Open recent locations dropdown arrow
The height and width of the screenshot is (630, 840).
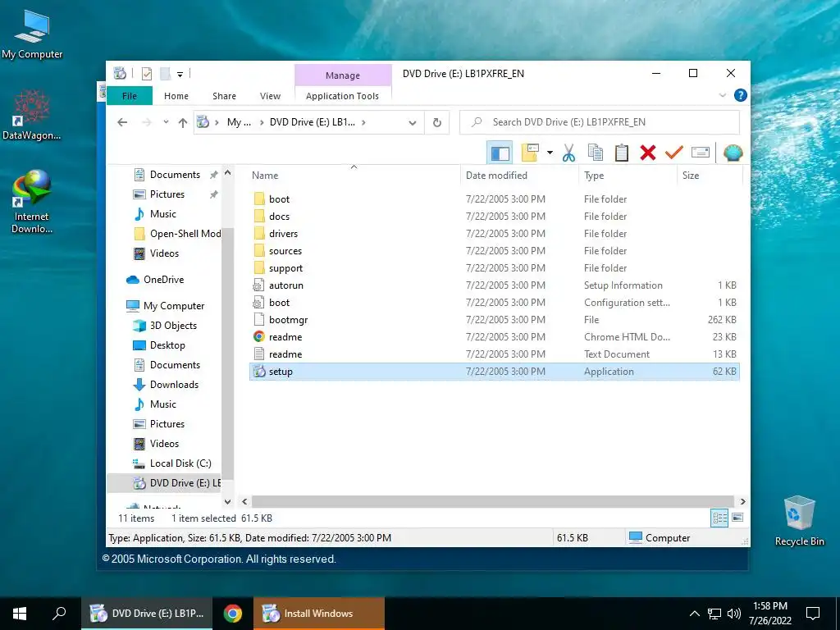[x=166, y=122]
